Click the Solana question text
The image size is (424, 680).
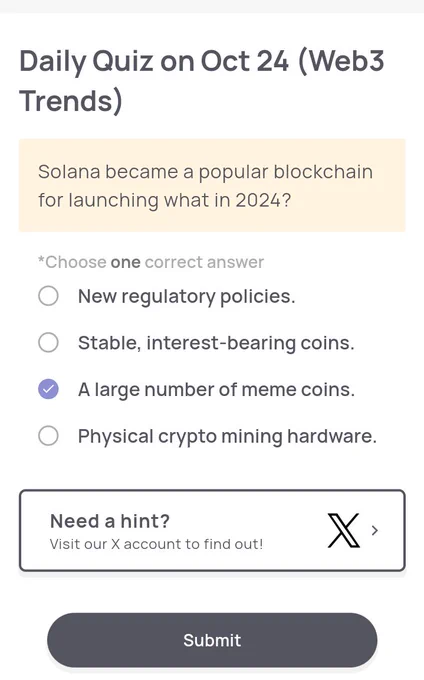[205, 186]
